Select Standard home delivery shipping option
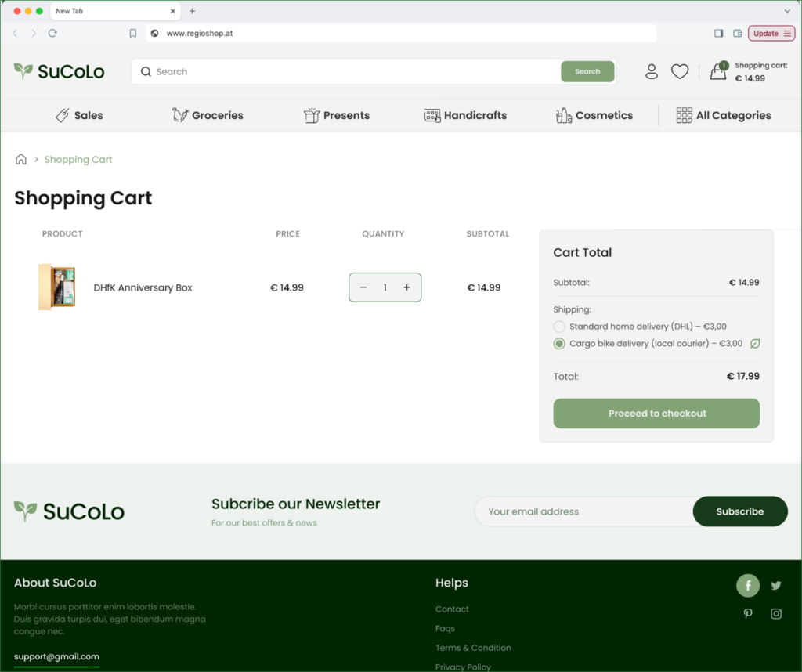The image size is (802, 672). (559, 327)
